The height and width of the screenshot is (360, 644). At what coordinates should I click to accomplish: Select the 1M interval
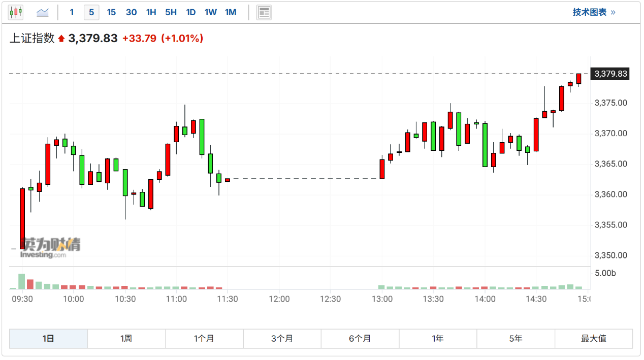(231, 12)
